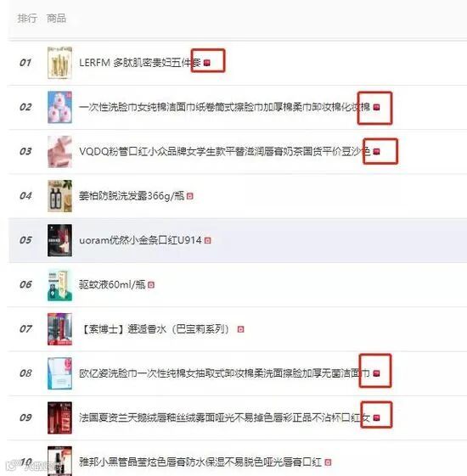The height and width of the screenshot is (476, 467).
Task: Click thumbnail of rank 01 skincare set
Action: (x=59, y=63)
